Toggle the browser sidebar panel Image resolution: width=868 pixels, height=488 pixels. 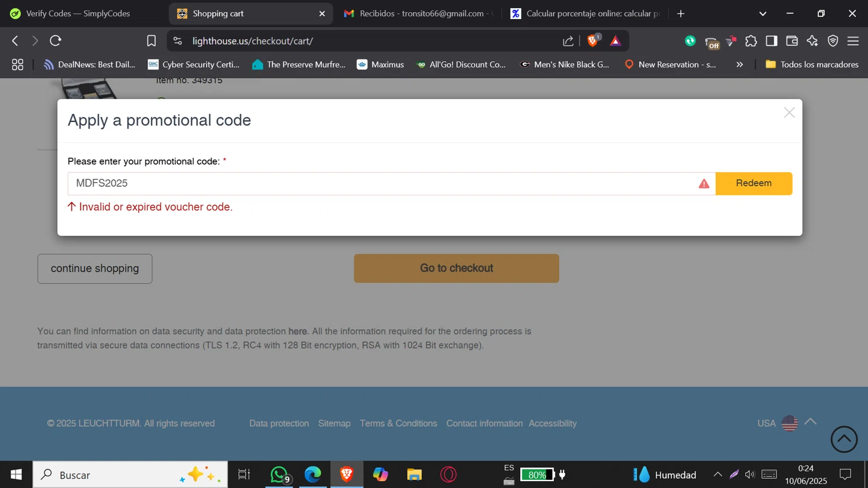pos(771,40)
